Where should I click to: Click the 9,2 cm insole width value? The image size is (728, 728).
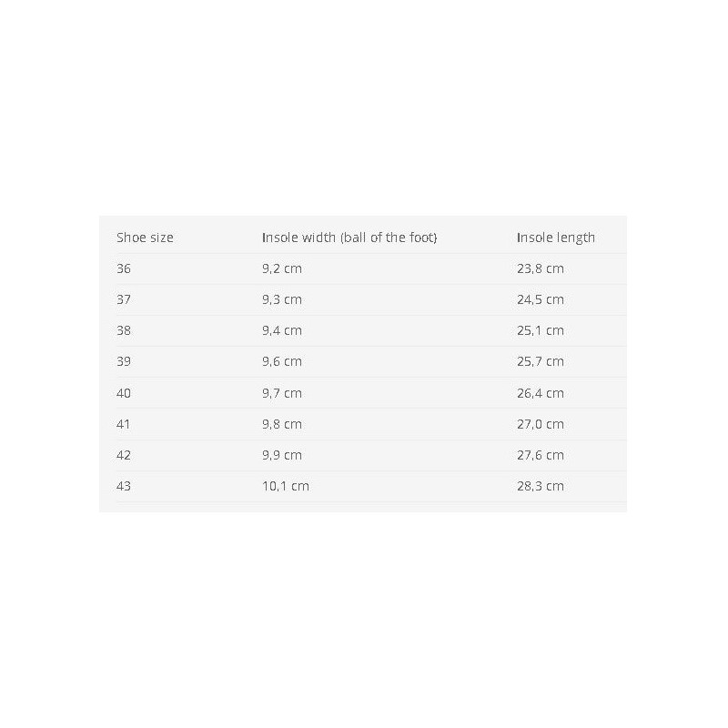click(x=281, y=268)
